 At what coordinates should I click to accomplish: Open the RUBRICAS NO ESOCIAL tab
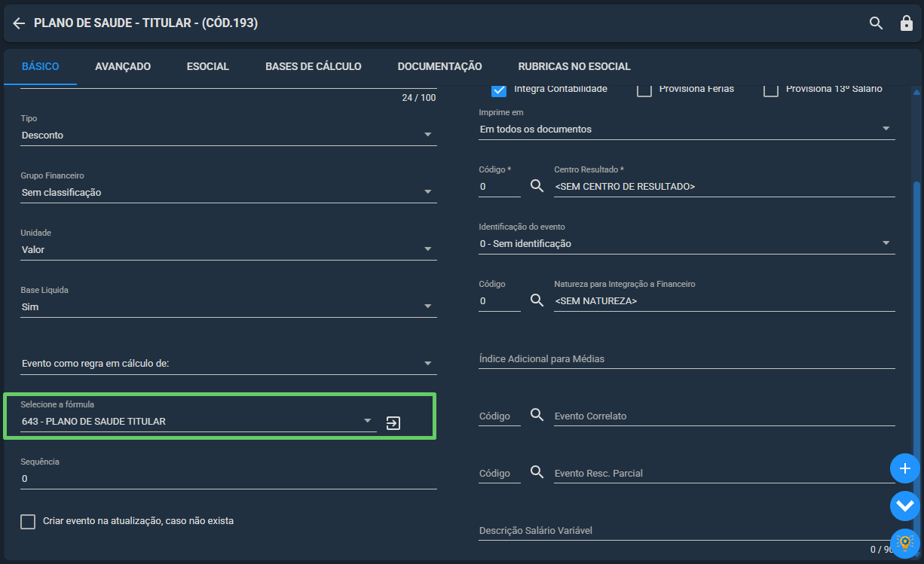[574, 66]
